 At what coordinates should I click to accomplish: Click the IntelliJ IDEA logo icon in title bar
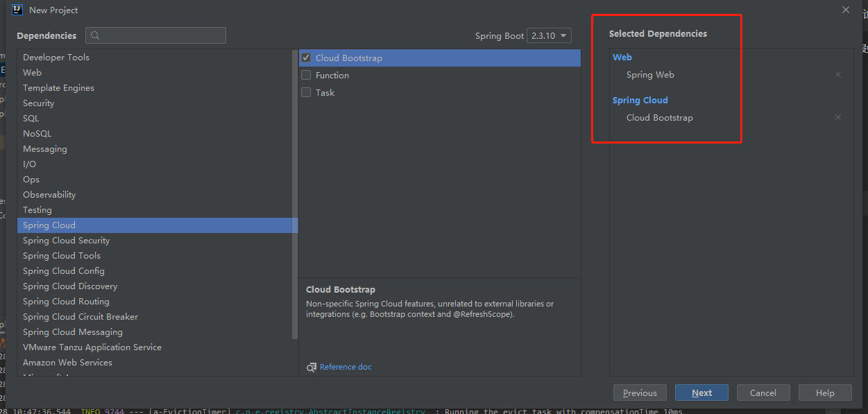pyautogui.click(x=18, y=10)
